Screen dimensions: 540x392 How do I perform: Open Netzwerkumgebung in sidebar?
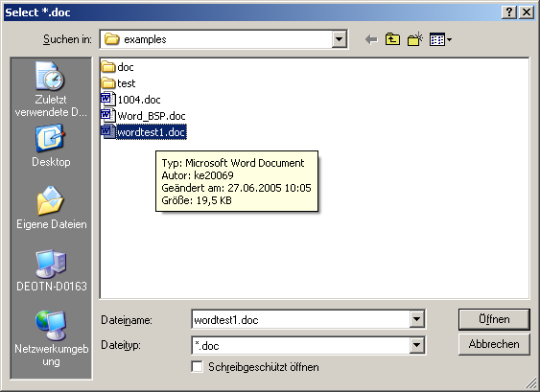pyautogui.click(x=51, y=338)
